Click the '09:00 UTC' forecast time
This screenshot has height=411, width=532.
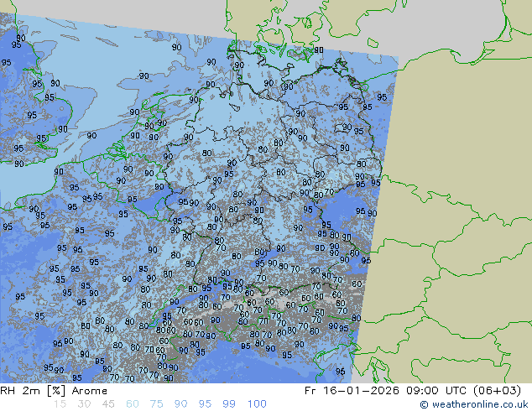(436, 391)
